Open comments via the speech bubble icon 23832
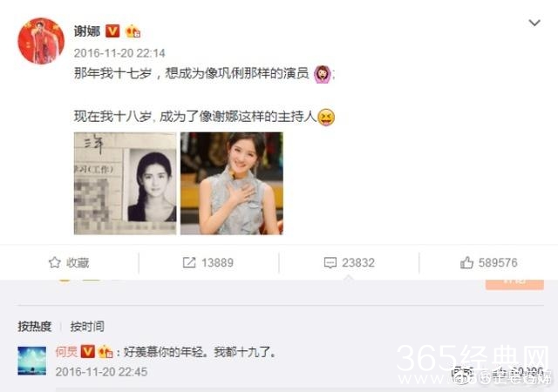 tap(349, 262)
